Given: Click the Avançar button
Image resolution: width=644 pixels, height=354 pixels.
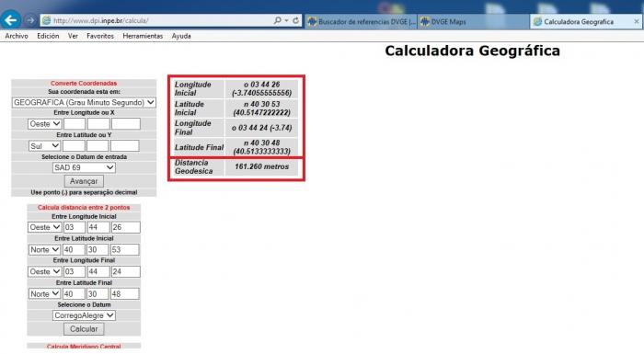Looking at the screenshot, I should [84, 181].
